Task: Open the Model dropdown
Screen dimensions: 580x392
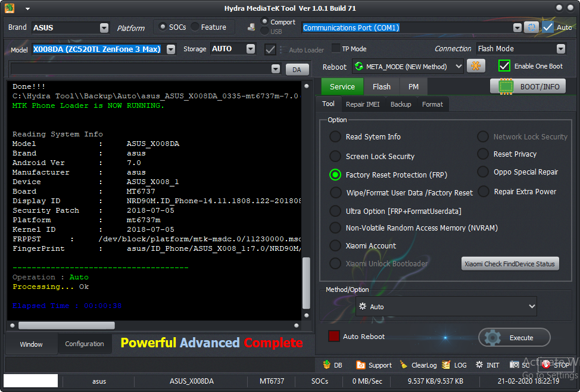Action: coord(170,49)
